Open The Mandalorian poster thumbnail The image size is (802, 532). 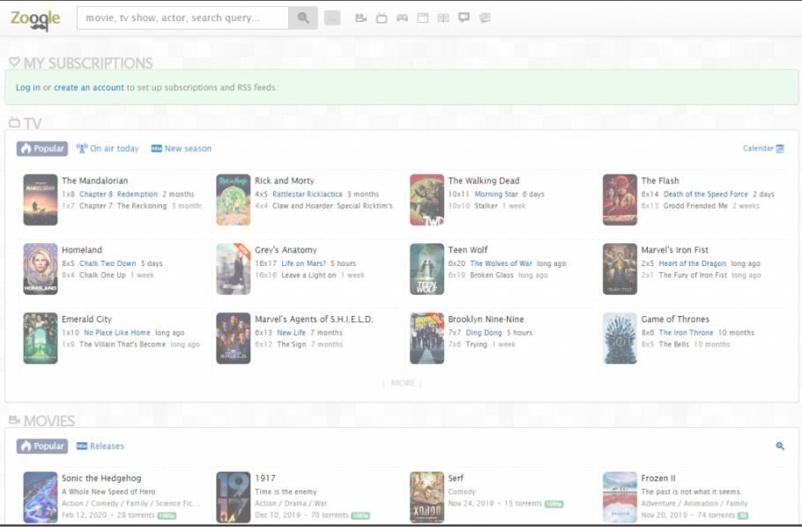coord(41,200)
